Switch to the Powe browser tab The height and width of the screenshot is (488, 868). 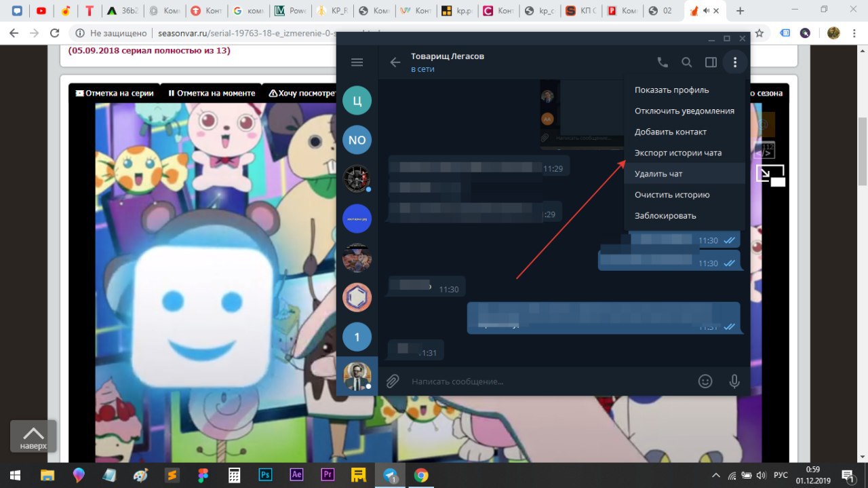[x=291, y=11]
